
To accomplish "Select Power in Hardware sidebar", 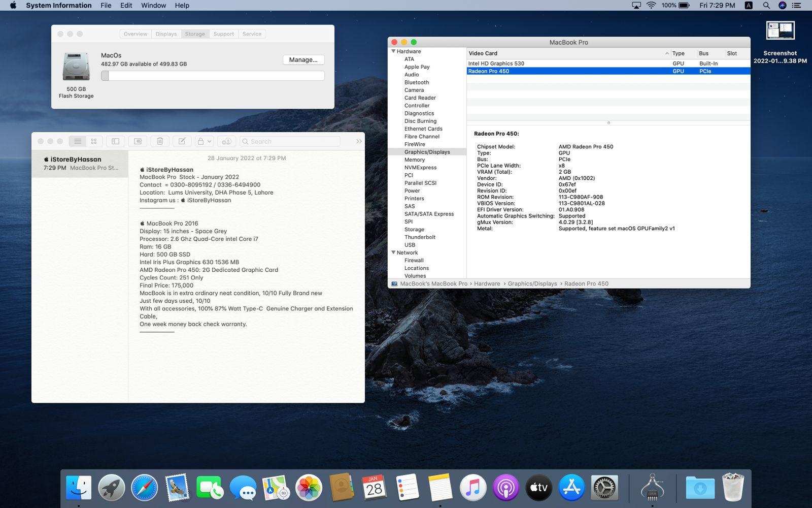I will (x=412, y=190).
